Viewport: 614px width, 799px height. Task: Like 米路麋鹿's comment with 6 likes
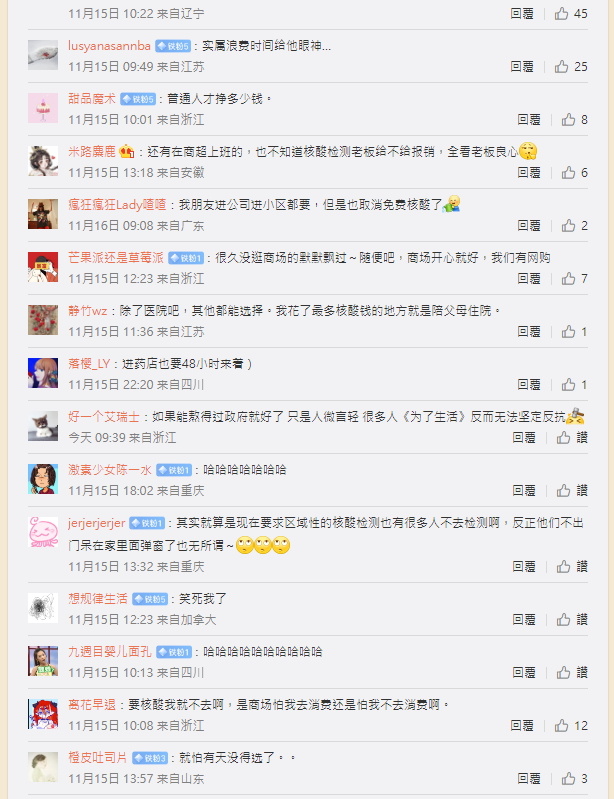tap(574, 173)
